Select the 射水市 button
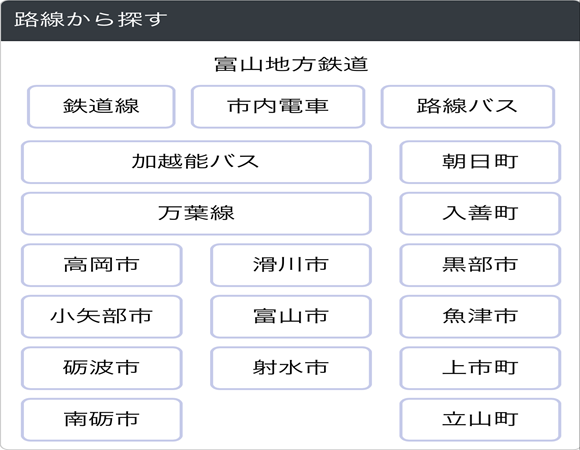 click(291, 368)
